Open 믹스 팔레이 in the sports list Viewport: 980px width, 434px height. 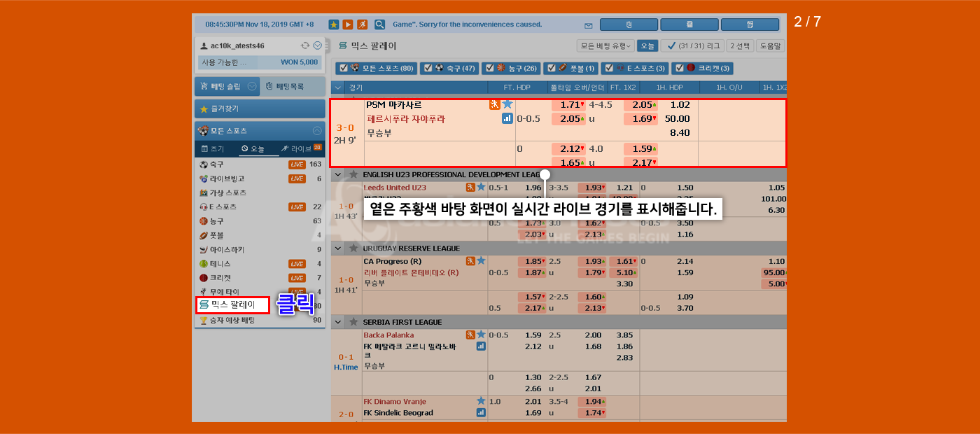pyautogui.click(x=232, y=305)
